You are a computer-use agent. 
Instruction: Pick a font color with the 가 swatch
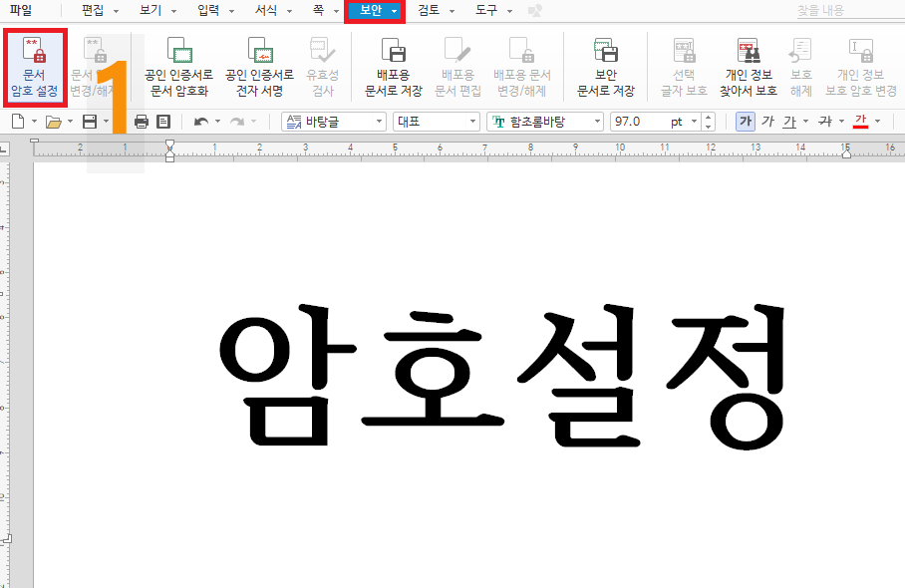(863, 121)
